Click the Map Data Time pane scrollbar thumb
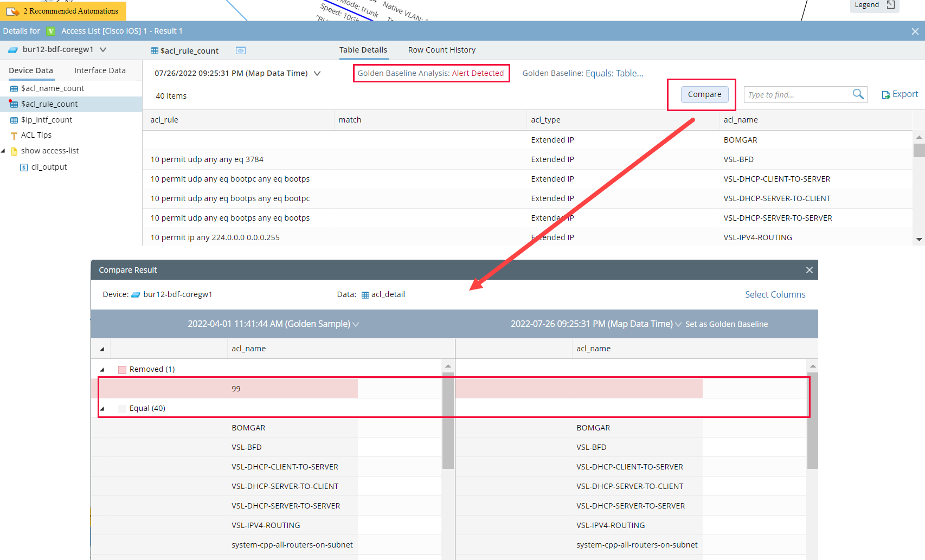Screen dimensions: 925x560 click(812, 421)
